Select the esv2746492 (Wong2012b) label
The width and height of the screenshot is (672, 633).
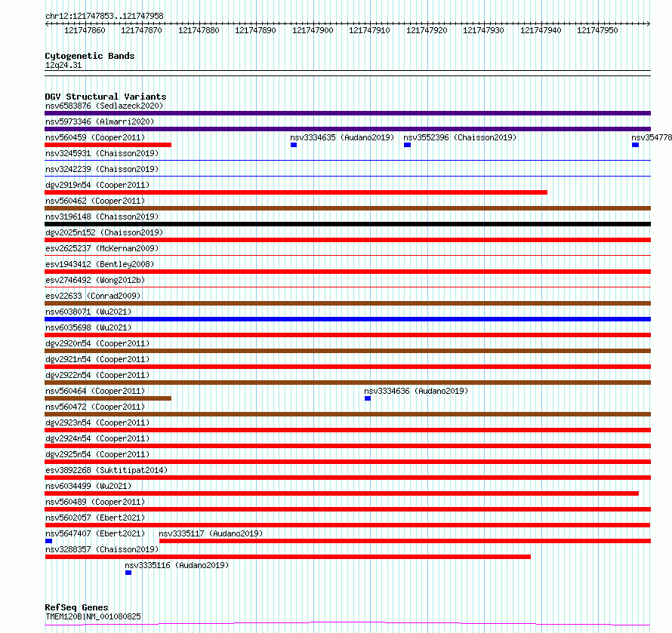click(x=95, y=280)
